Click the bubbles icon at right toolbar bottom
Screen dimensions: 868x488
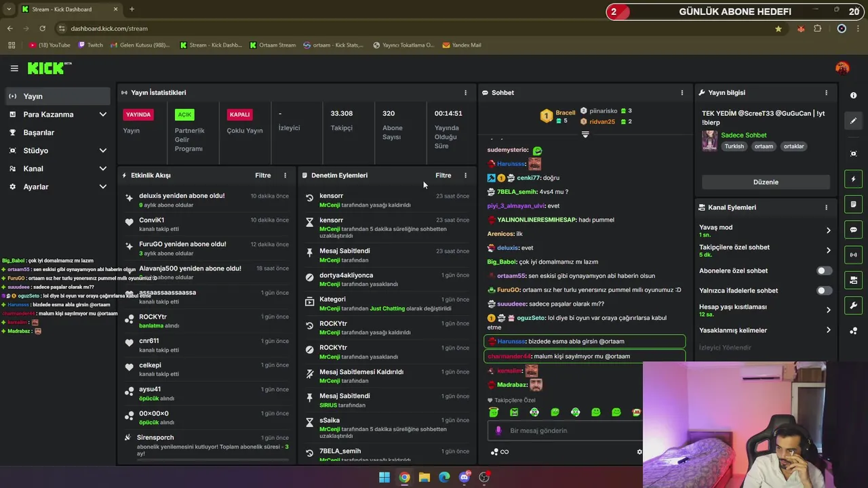coord(853,331)
